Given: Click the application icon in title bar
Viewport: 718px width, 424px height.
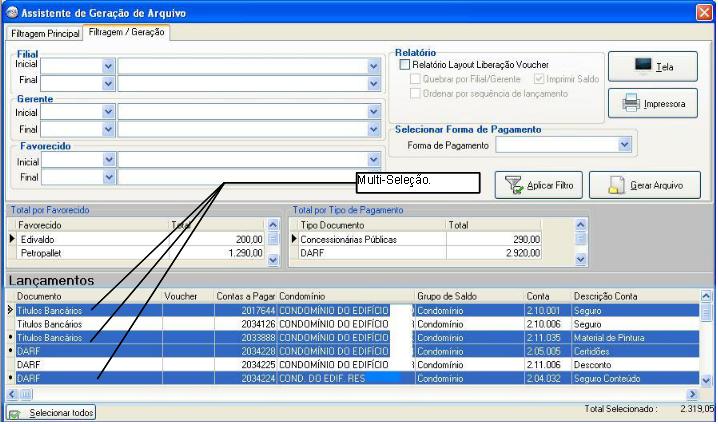Looking at the screenshot, I should tap(10, 12).
